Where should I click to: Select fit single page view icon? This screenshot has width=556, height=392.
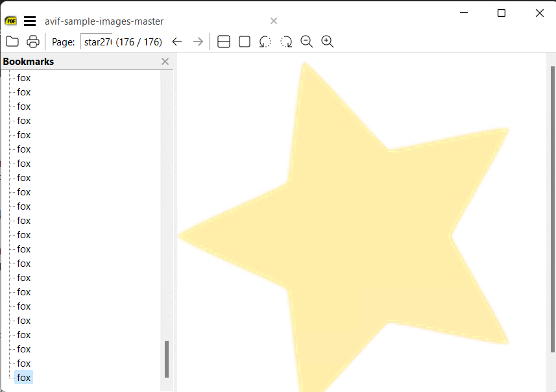245,42
